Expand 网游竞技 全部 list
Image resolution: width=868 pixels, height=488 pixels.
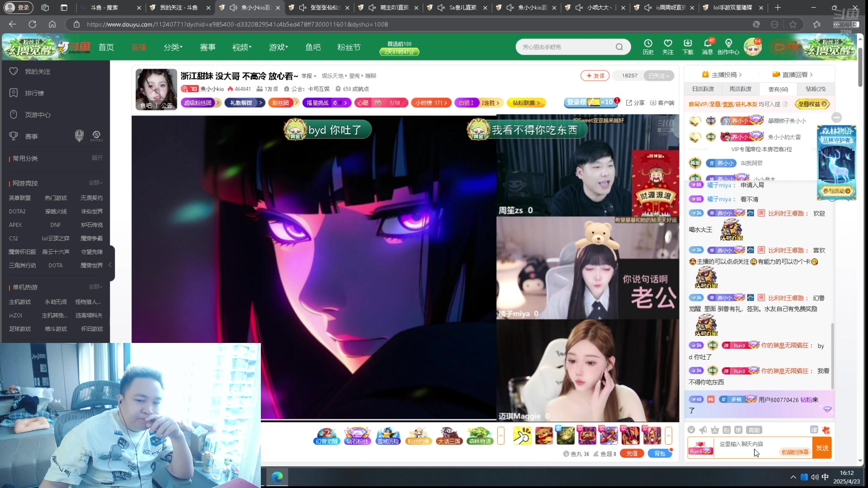coord(96,183)
